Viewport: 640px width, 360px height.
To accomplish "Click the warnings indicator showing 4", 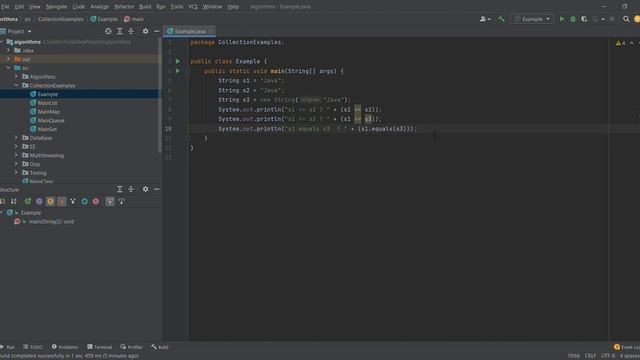I will (x=620, y=43).
